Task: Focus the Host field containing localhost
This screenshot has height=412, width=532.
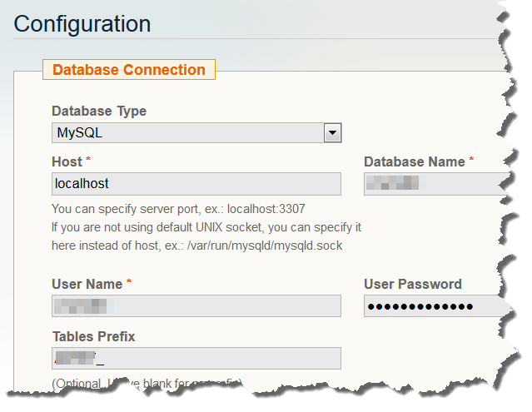Action: [x=196, y=183]
